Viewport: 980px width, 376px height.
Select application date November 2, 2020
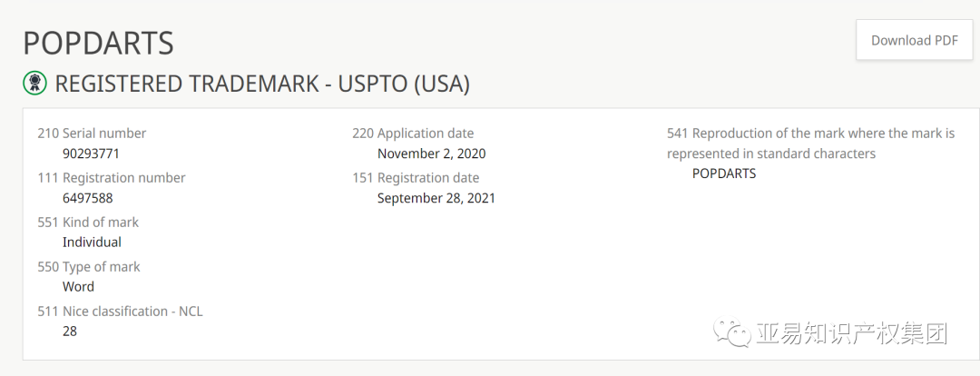(x=431, y=153)
